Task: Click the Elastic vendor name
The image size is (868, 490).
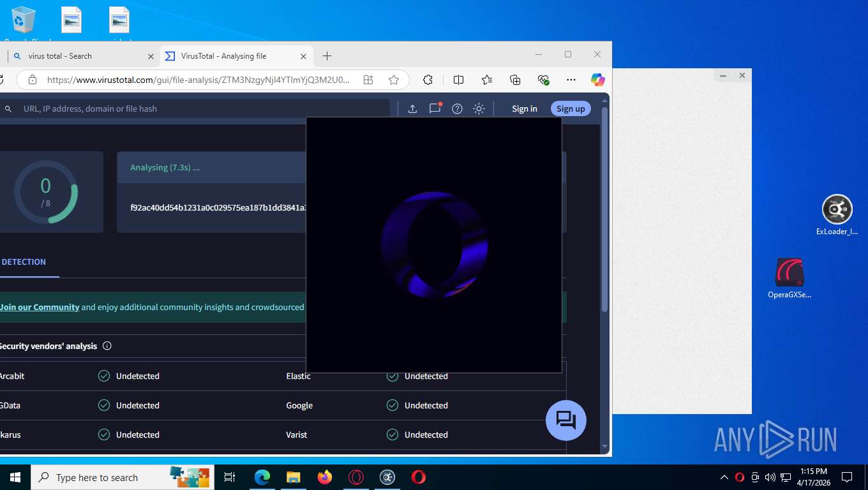Action: [x=299, y=376]
